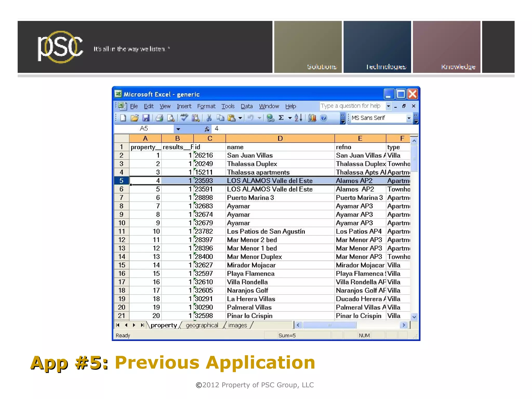
Task: Open a file with the Open folder icon
Action: [135, 118]
